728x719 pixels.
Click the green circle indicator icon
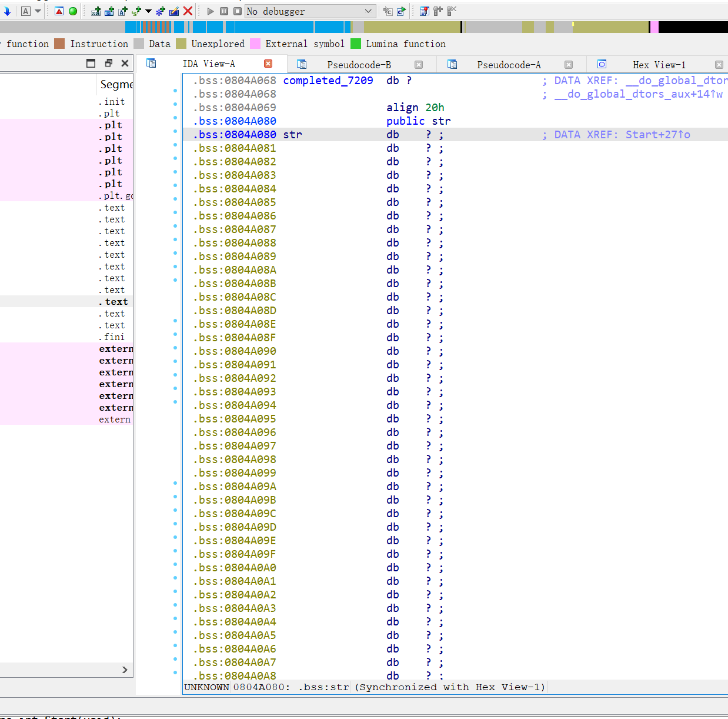pos(73,11)
